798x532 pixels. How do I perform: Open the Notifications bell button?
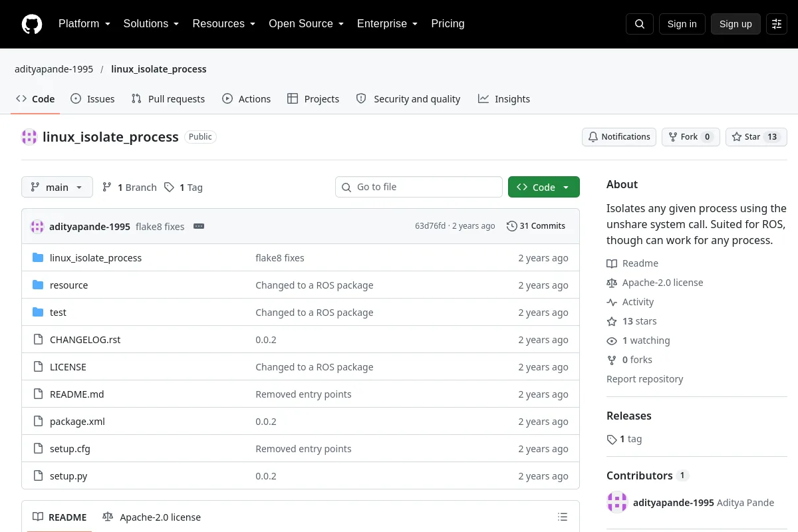(619, 137)
